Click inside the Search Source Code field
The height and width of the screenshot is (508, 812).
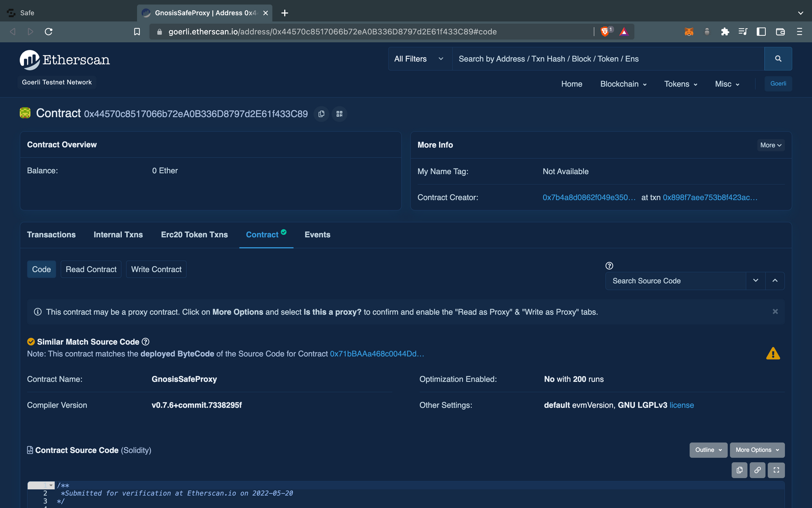pyautogui.click(x=674, y=280)
